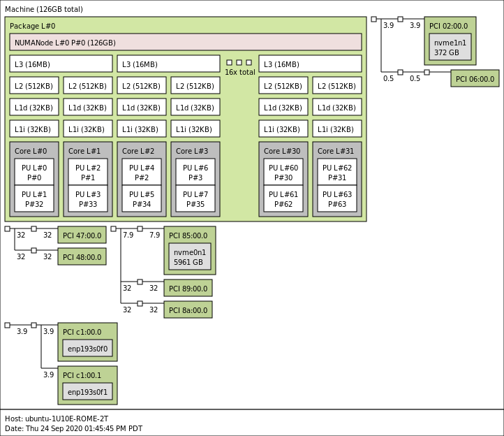504x436 pixels.
Task: Click the nvme0n1 5961 GB drive
Action: (x=189, y=257)
